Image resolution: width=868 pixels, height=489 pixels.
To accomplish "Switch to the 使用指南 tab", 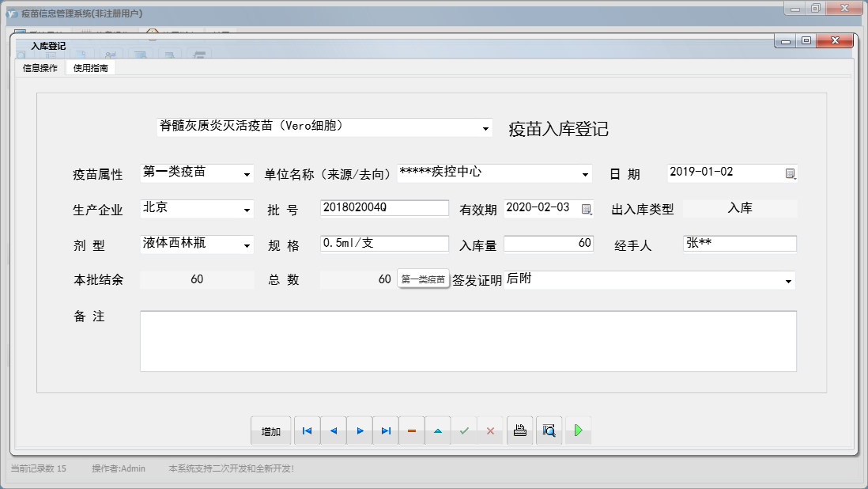I will point(89,67).
